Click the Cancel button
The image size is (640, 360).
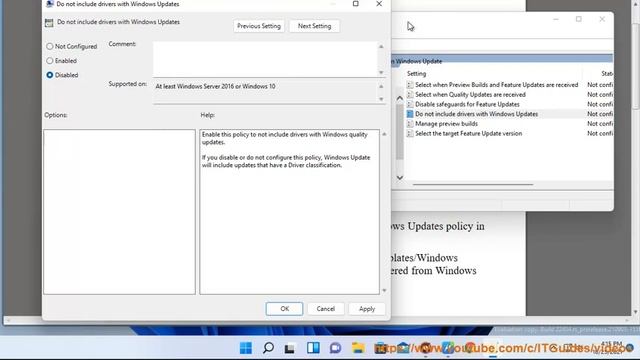(326, 309)
